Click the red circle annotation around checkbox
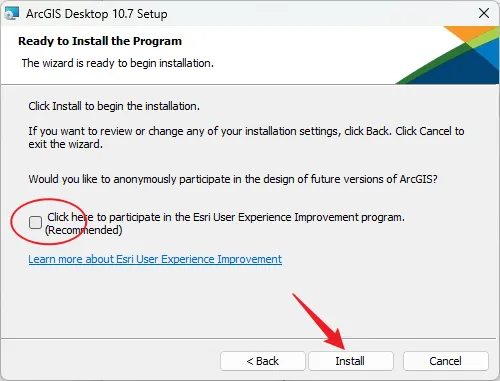Image resolution: width=500 pixels, height=381 pixels. click(x=49, y=222)
